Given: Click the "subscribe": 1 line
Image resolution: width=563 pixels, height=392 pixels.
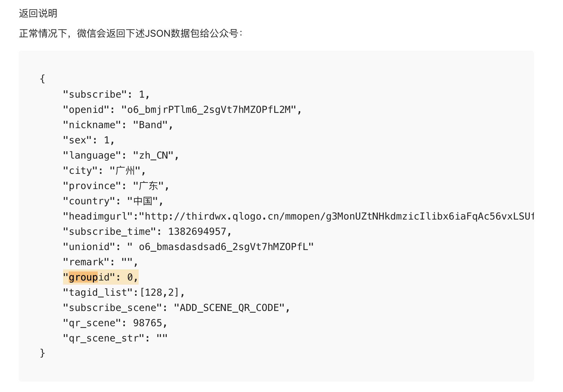Looking at the screenshot, I should pyautogui.click(x=106, y=95).
